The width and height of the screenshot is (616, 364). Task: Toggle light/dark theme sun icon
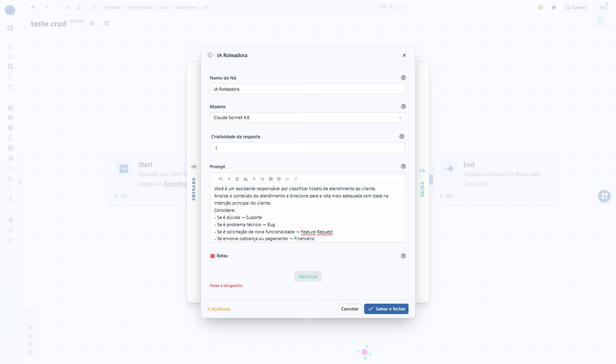tap(553, 8)
